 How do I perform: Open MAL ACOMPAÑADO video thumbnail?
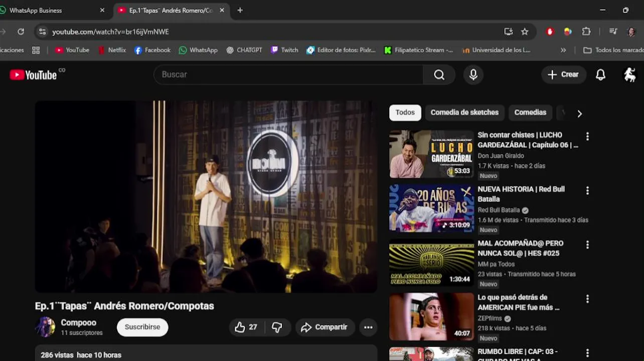coord(431,262)
